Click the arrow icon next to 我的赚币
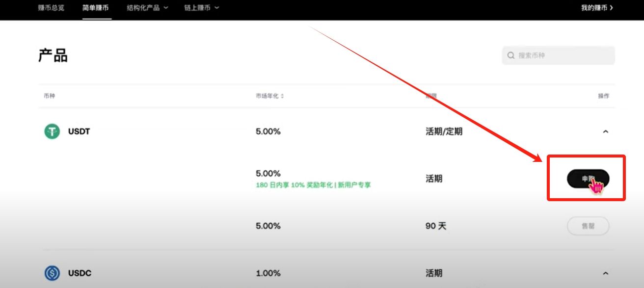Screen dimensions: 644x288 click(611, 8)
